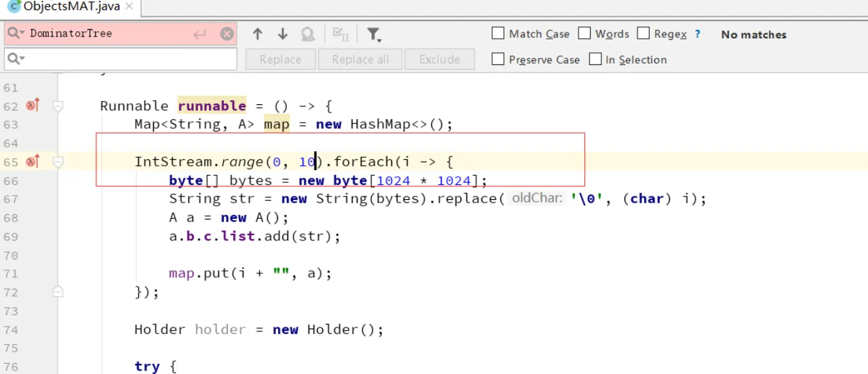Viewport: 868px width, 374px height.
Task: Click IntStream on line 65
Action: tap(174, 161)
